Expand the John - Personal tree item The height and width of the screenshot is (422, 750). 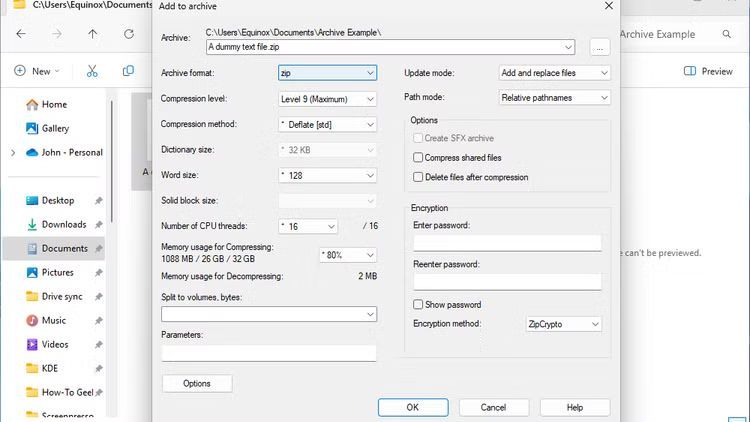12,153
